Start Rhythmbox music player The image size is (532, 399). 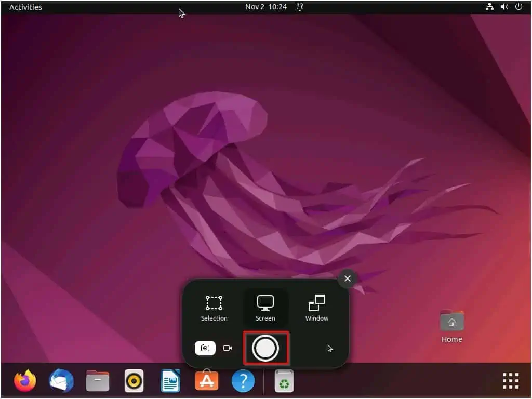pos(134,380)
